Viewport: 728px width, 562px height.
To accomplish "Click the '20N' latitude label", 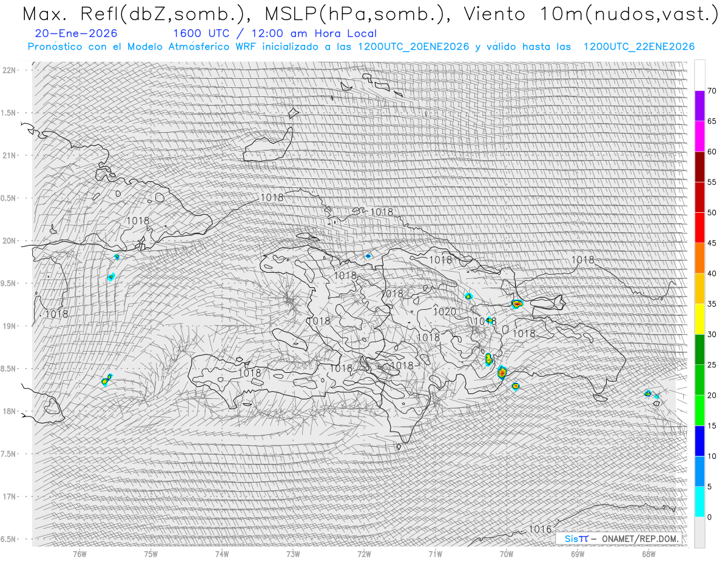I will point(10,241).
